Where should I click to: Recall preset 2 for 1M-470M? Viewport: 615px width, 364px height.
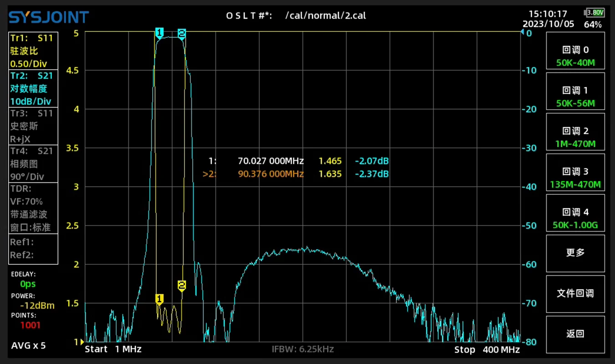575,137
